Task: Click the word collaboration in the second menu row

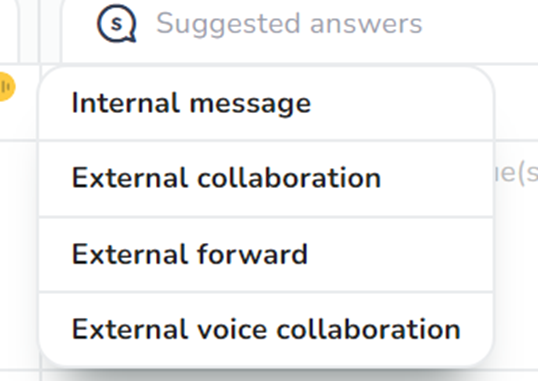Action: [289, 178]
